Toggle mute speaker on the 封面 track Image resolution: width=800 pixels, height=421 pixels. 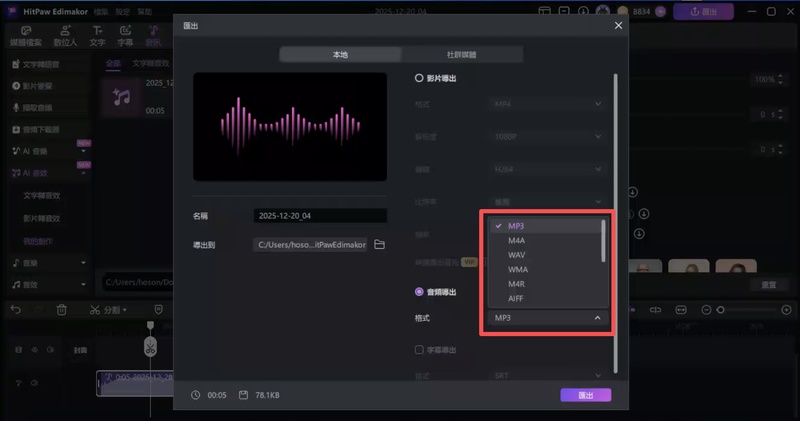(50, 350)
